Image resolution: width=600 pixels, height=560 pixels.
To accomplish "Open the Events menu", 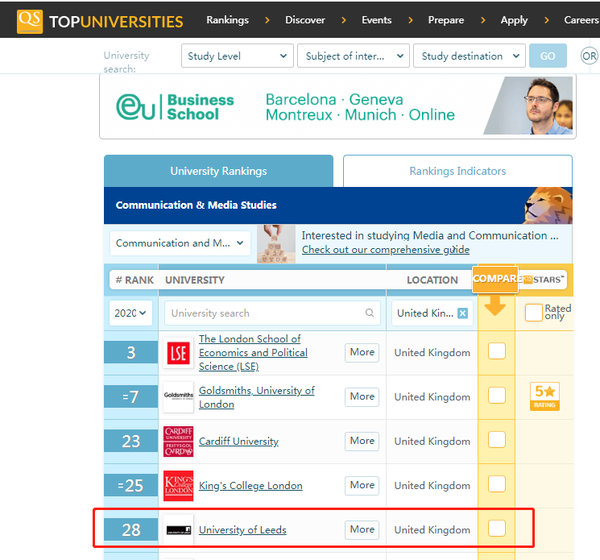I will tap(377, 20).
